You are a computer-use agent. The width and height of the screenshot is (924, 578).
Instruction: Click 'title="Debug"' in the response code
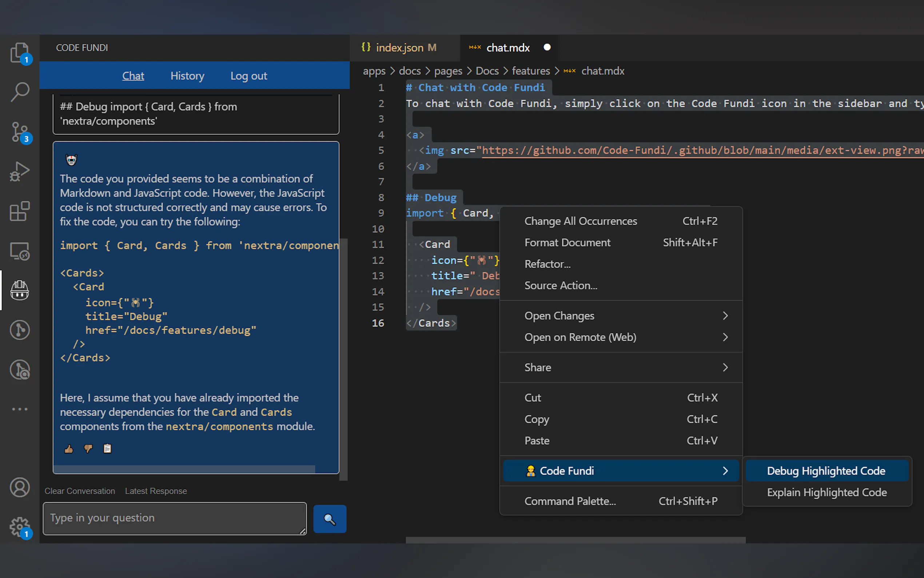click(126, 317)
